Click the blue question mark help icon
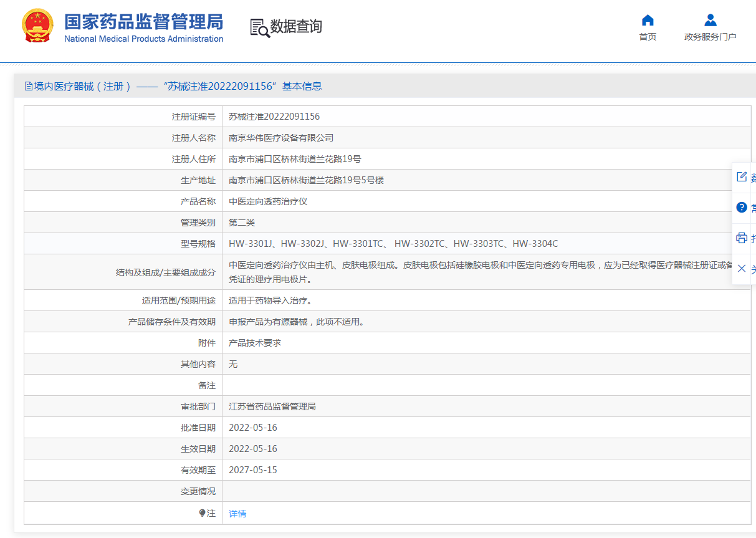Viewport: 756px width, 538px height. pos(742,208)
